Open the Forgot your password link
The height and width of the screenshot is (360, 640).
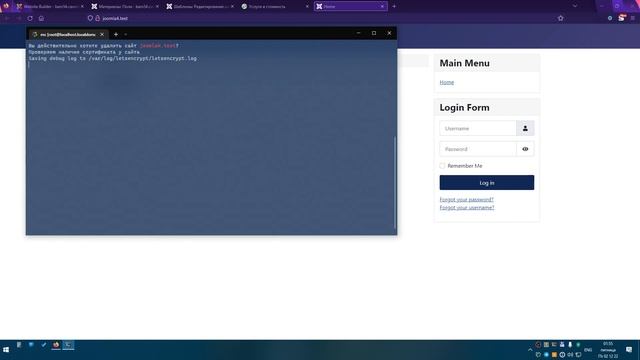click(467, 200)
